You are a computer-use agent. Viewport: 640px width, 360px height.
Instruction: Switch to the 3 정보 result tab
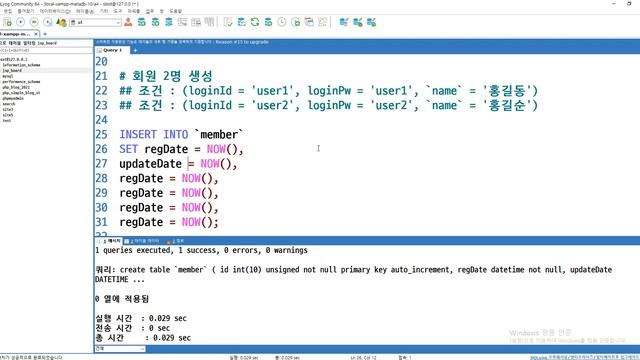pyautogui.click(x=176, y=241)
